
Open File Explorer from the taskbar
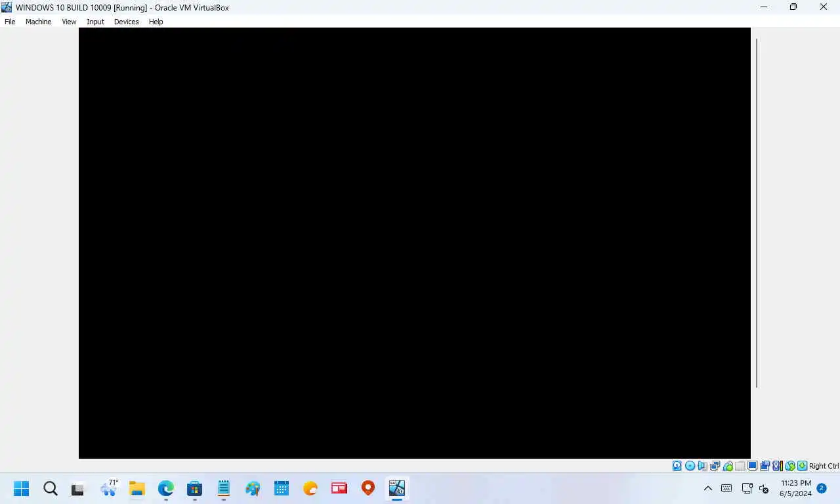(136, 488)
